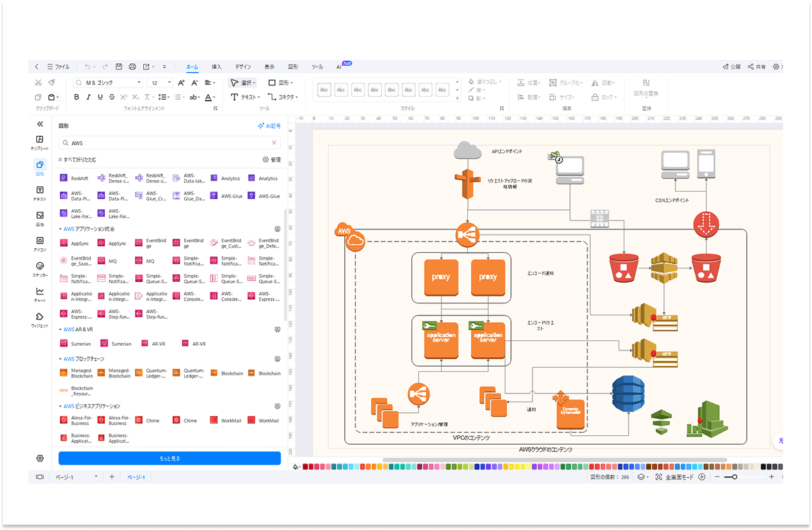812x530 pixels.
Task: Toggle italic text formatting
Action: (x=89, y=97)
